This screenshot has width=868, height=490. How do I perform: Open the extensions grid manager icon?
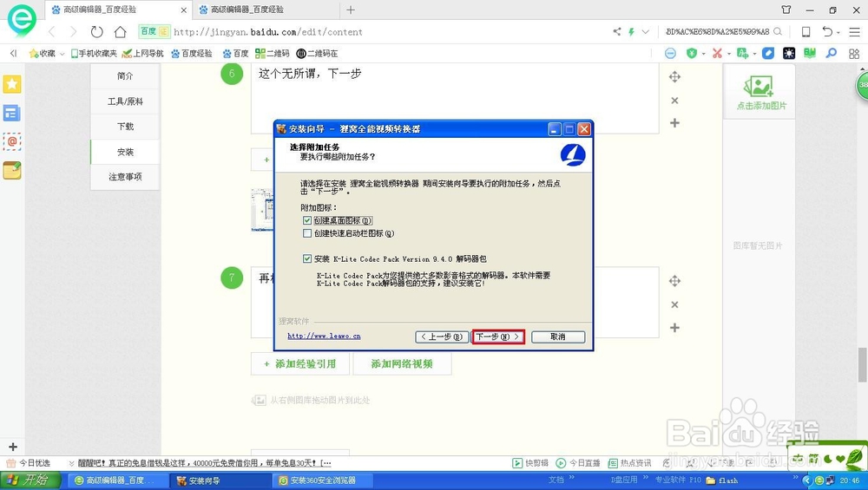pos(854,54)
